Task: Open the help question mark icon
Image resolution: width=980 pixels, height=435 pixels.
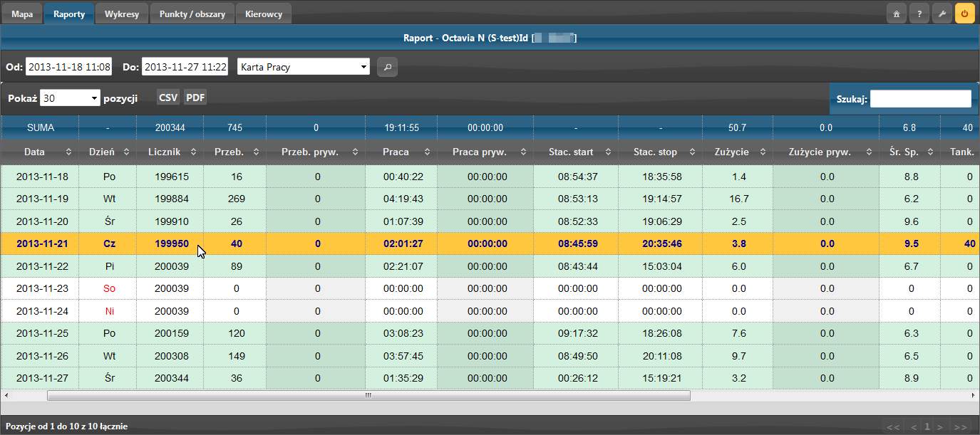Action: coord(919,14)
